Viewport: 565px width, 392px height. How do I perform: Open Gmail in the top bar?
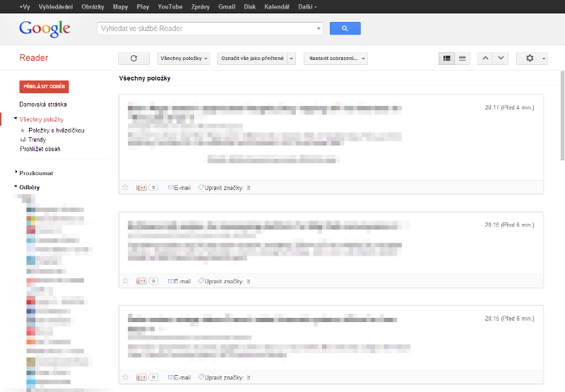coord(227,7)
